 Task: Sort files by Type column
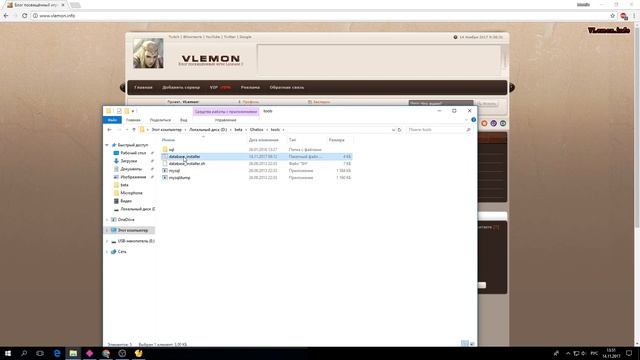click(292, 140)
